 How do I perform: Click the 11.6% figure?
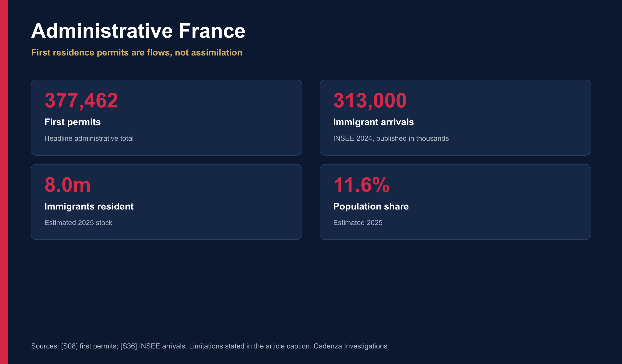(361, 185)
